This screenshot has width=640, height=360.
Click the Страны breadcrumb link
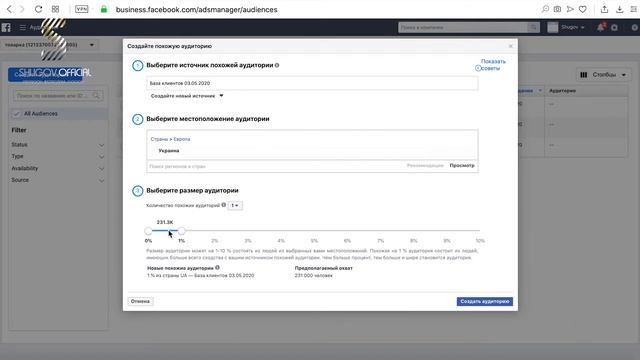click(x=159, y=139)
